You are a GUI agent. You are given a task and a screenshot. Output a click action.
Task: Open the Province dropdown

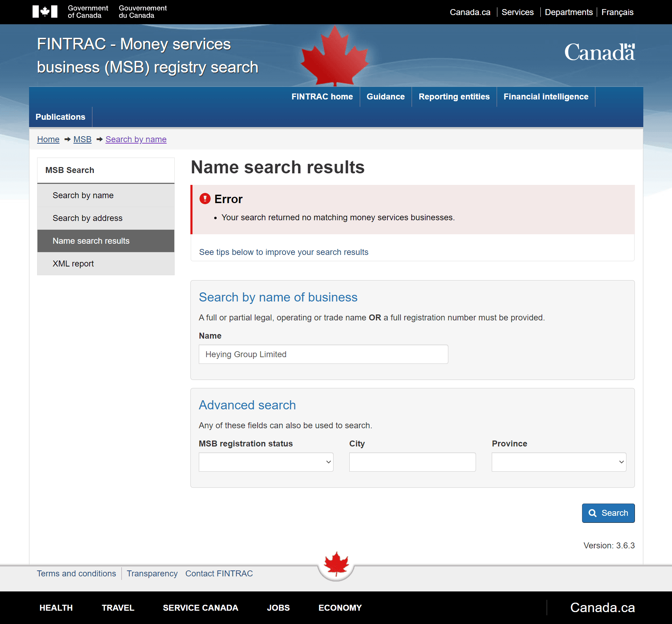[559, 462]
